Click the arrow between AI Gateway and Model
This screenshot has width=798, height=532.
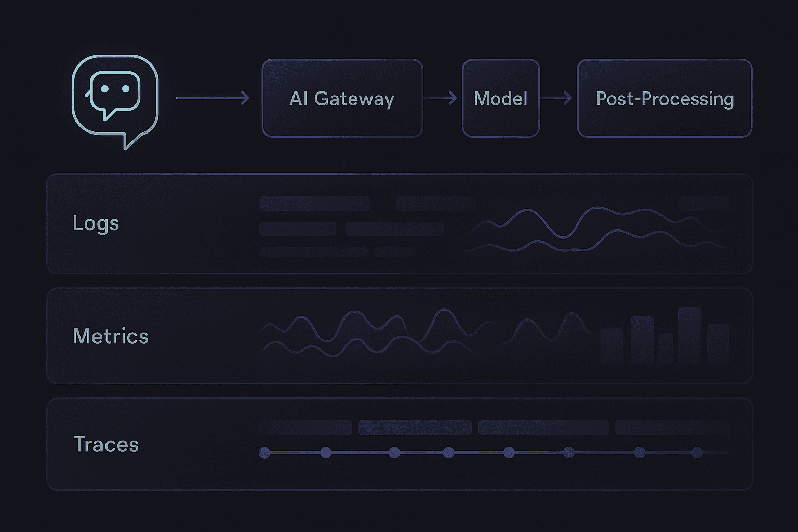441,98
